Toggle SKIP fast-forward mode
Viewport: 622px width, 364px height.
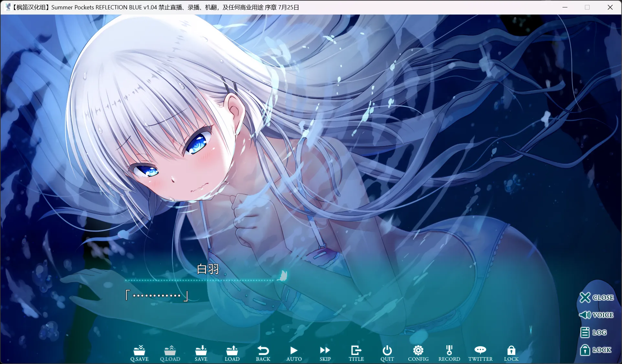pos(325,354)
